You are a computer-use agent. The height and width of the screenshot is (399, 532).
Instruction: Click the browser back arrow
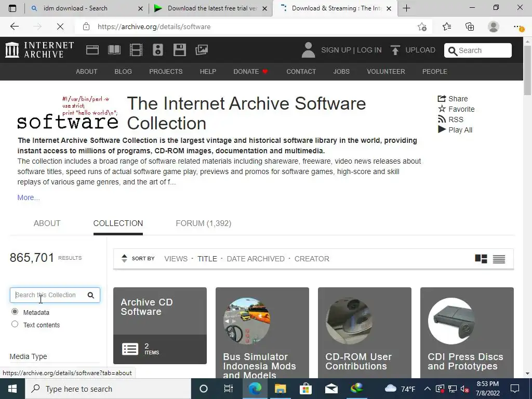point(14,26)
